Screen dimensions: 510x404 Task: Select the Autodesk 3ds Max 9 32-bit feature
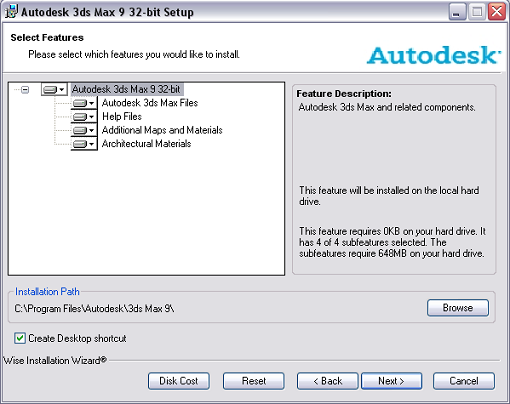(x=127, y=89)
